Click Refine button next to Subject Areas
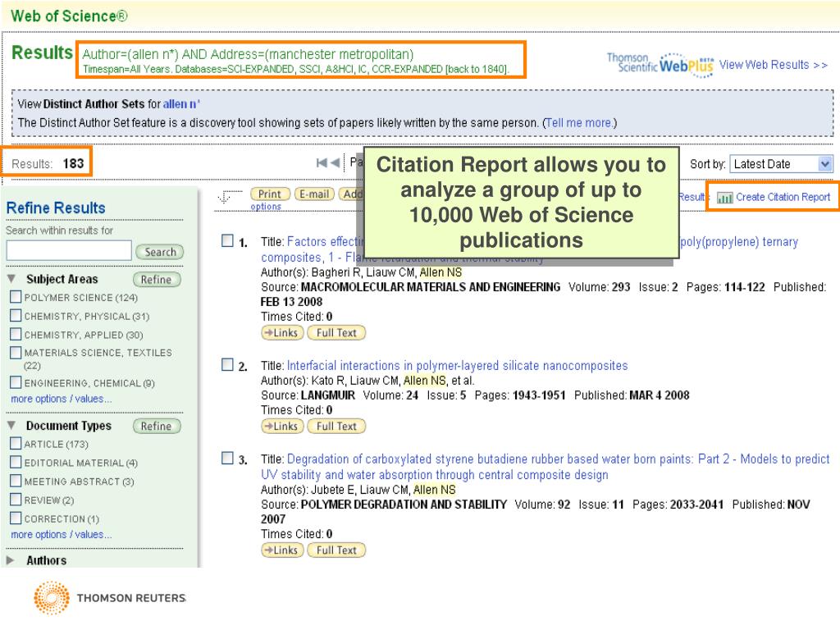The image size is (840, 630). pos(157,280)
